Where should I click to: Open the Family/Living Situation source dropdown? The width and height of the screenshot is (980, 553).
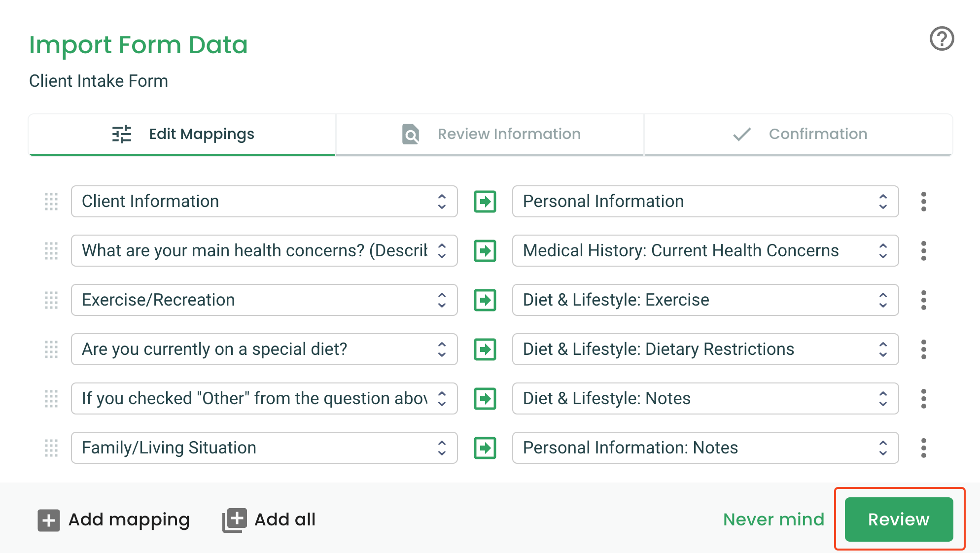tap(264, 448)
